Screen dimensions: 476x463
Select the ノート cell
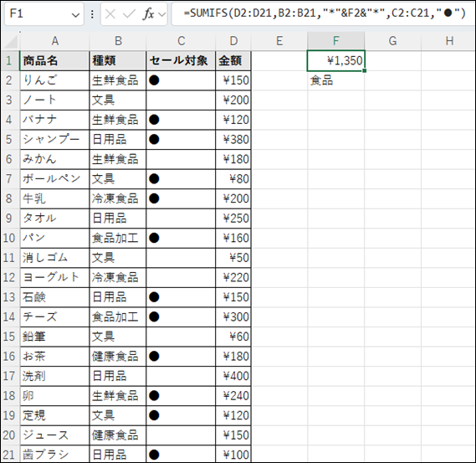pos(54,100)
